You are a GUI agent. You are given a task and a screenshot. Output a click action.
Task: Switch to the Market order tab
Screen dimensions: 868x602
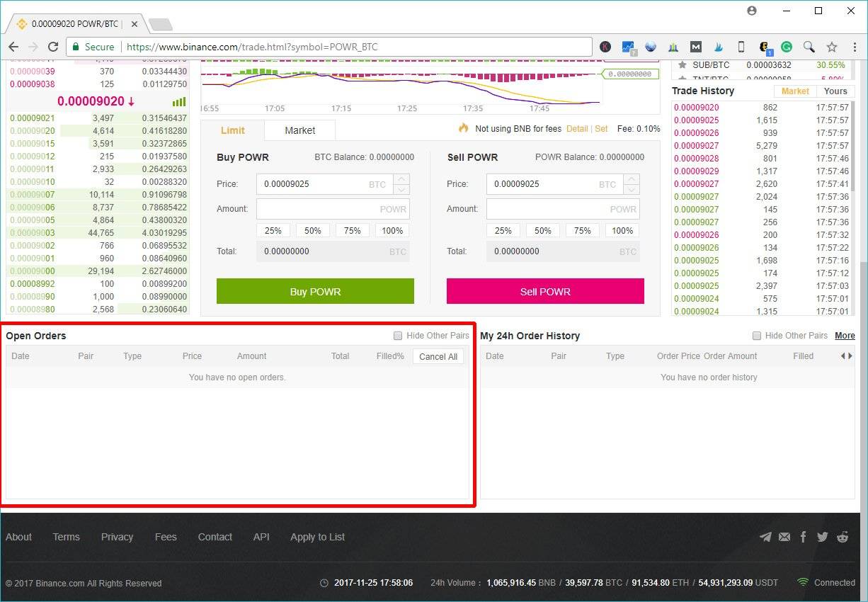pos(300,130)
